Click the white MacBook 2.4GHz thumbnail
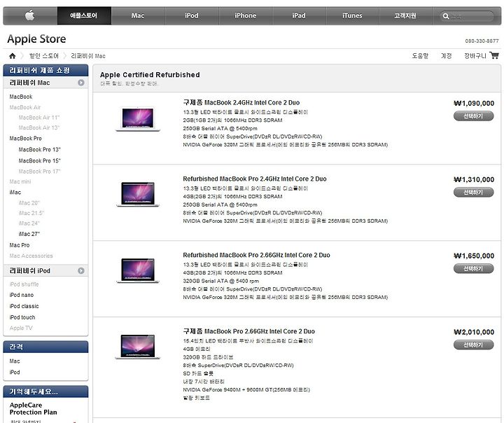504x423 pixels. pos(138,118)
